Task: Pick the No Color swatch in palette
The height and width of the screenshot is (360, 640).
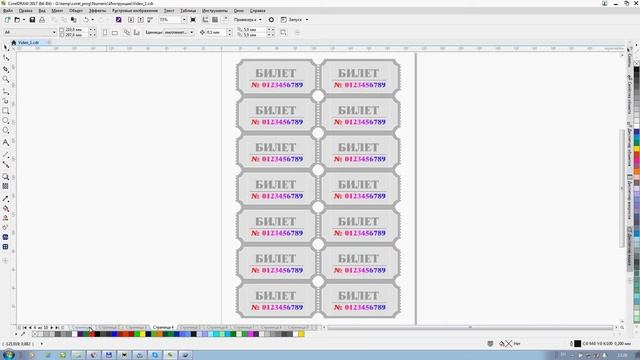Action: click(x=34, y=334)
